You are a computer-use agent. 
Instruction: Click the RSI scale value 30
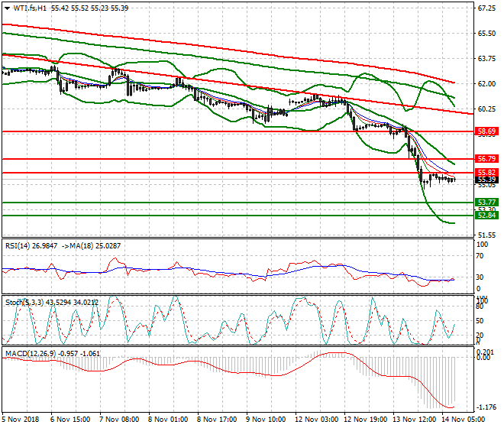[480, 277]
